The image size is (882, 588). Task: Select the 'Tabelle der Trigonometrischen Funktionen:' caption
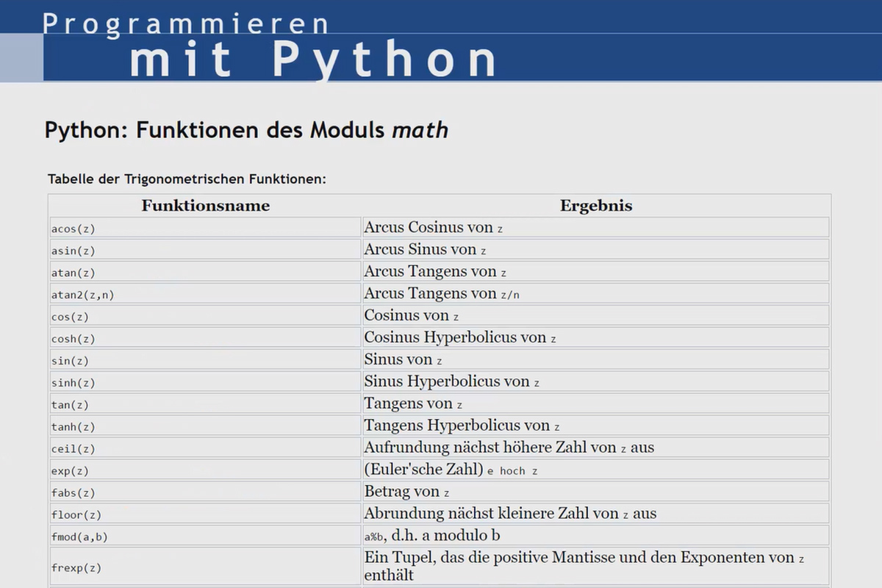click(187, 179)
